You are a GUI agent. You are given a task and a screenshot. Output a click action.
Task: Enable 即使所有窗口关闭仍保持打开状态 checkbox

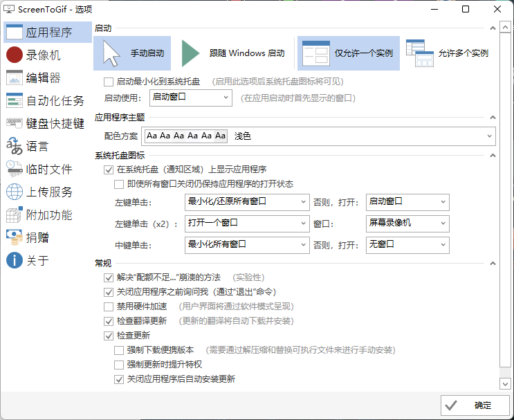[119, 184]
